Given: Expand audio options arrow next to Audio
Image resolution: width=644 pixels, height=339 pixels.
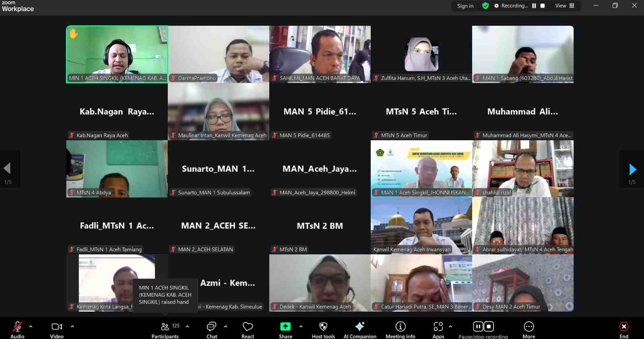Looking at the screenshot, I should click(x=31, y=327).
